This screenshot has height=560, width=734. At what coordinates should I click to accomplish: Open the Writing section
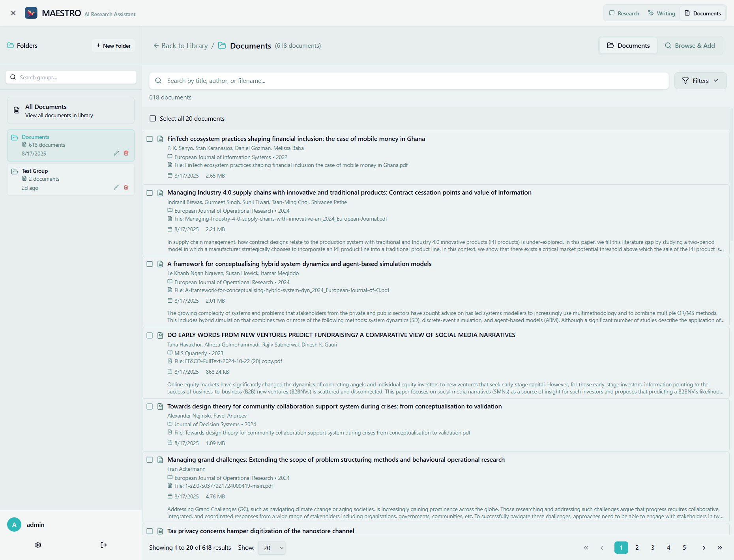click(661, 13)
